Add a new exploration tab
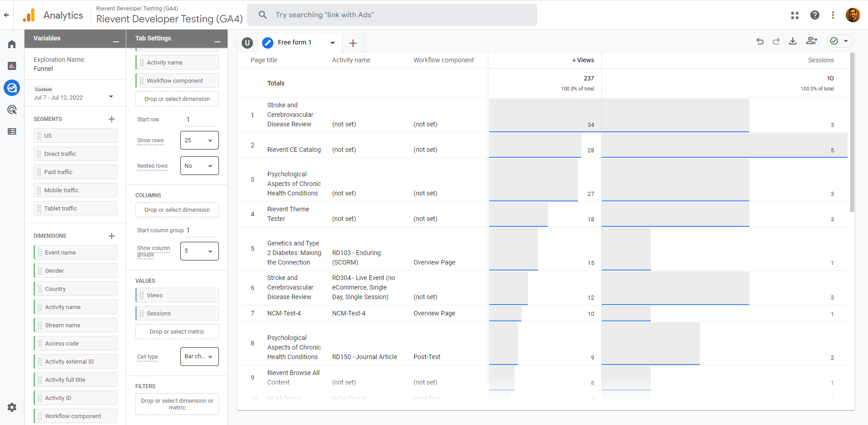This screenshot has width=868, height=425. pyautogui.click(x=353, y=43)
